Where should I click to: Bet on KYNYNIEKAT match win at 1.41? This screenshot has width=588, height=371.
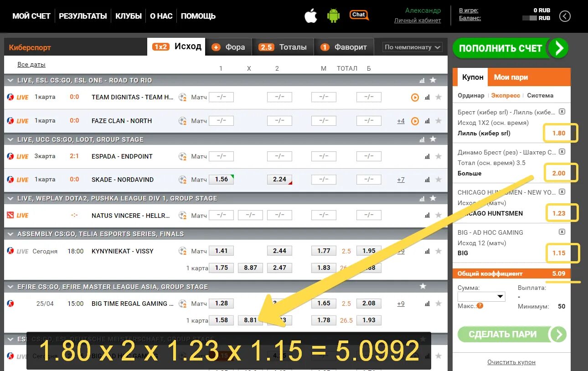coord(221,251)
